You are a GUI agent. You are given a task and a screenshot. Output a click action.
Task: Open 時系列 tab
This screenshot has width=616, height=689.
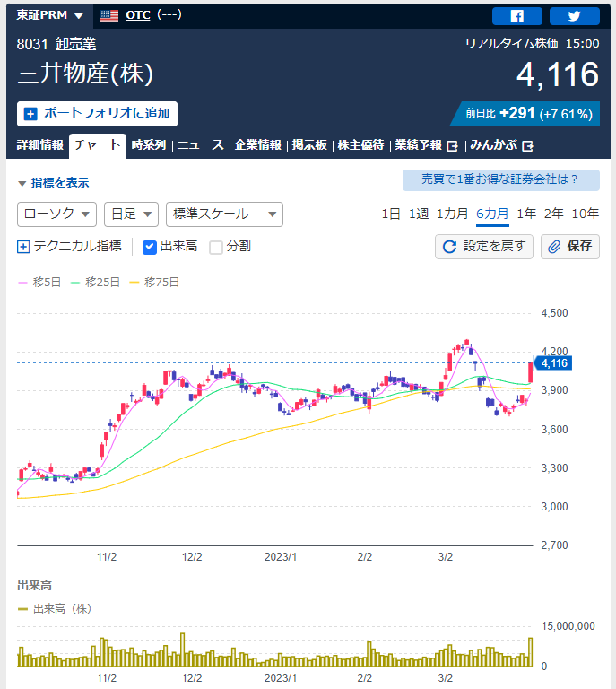point(149,145)
